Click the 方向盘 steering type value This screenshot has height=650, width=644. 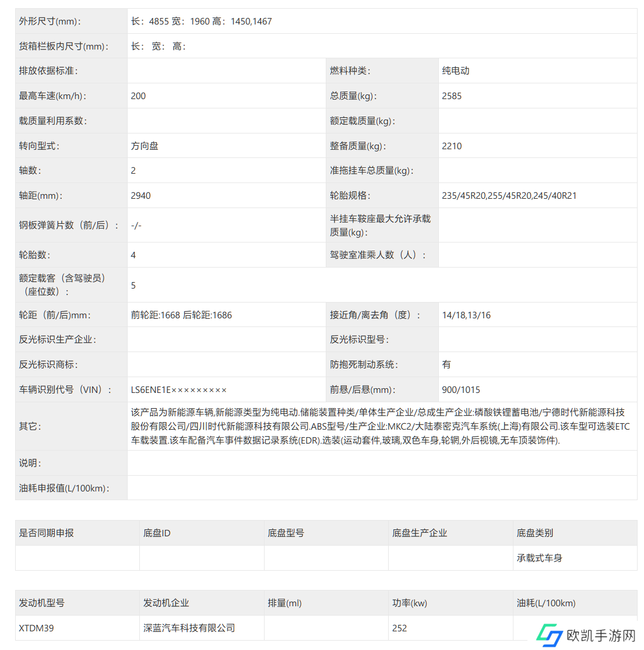tap(144, 146)
